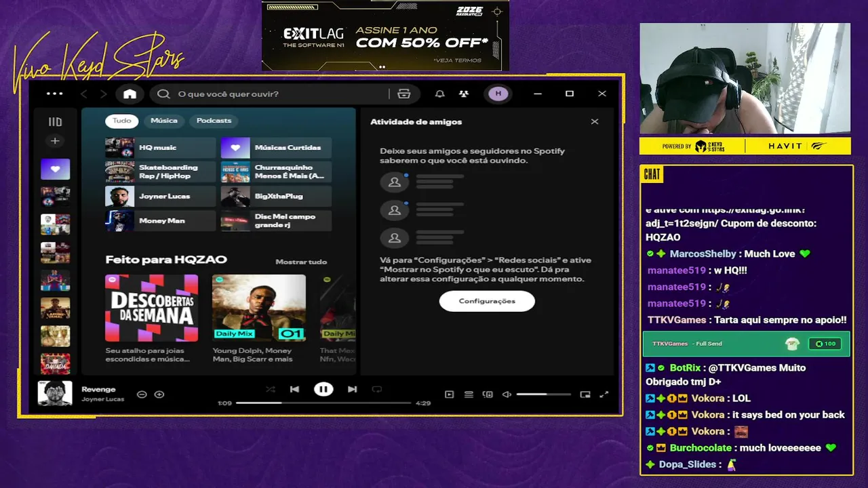
Task: Click chat username 'MarcosShelby'
Action: [703, 254]
